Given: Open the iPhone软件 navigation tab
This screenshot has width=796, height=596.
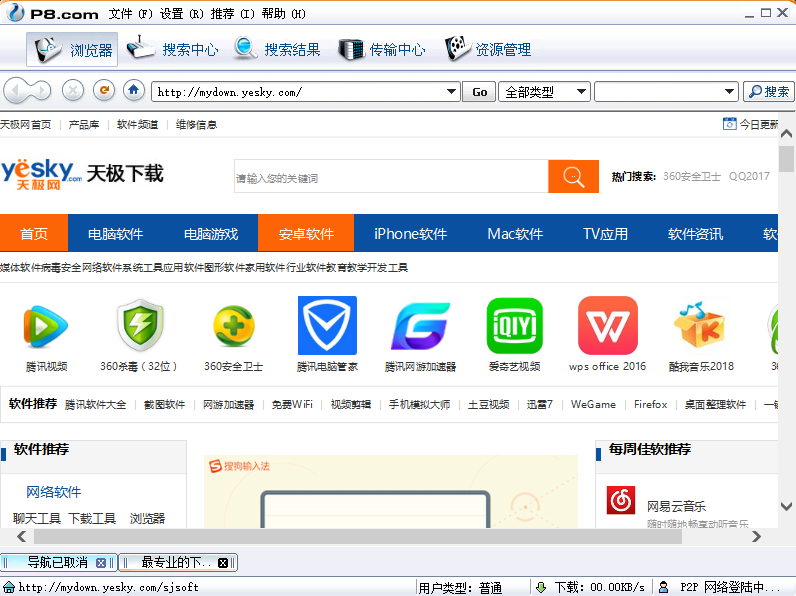Looking at the screenshot, I should point(410,233).
